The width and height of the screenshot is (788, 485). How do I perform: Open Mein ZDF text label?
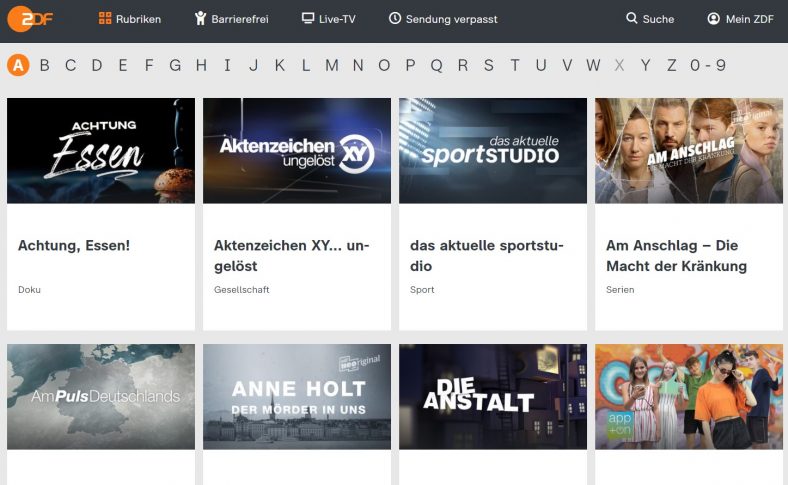click(749, 19)
